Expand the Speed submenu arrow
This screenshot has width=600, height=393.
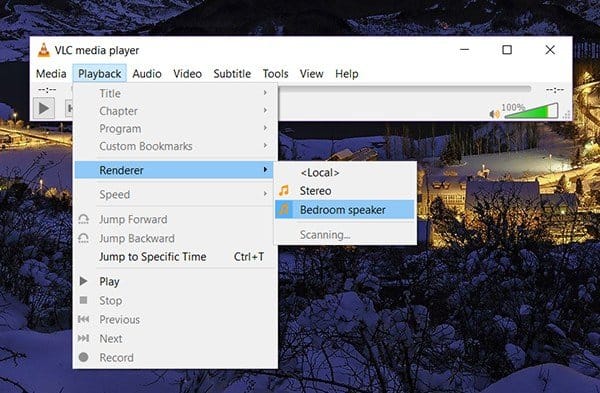pyautogui.click(x=265, y=194)
